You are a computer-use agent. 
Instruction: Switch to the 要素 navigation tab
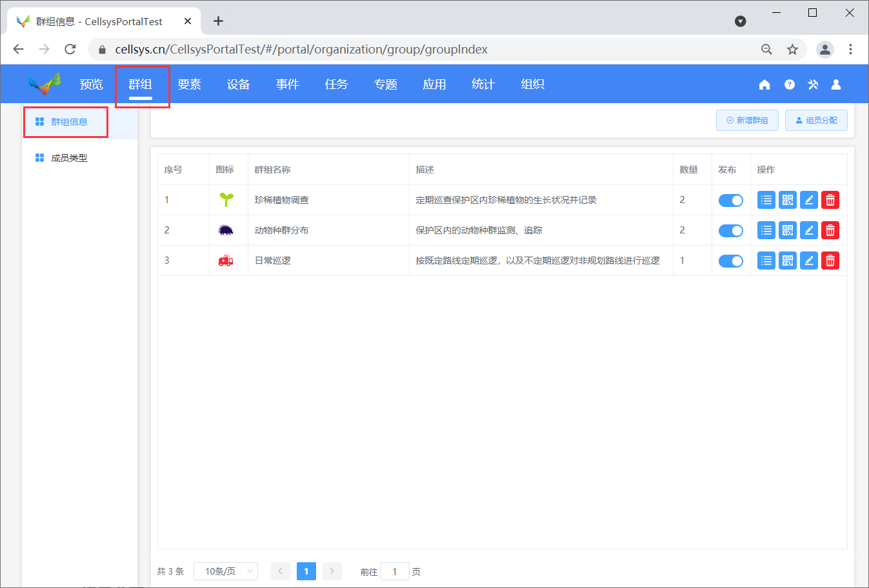(x=189, y=84)
